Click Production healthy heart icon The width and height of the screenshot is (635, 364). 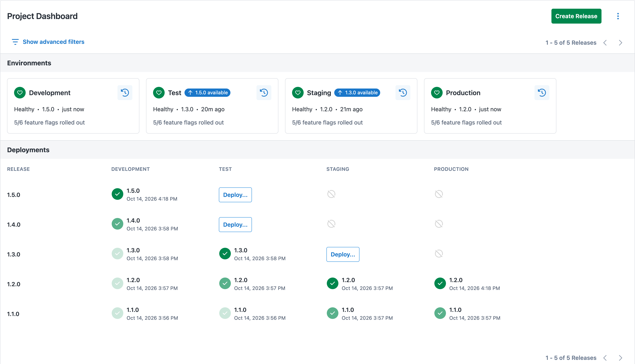point(437,93)
